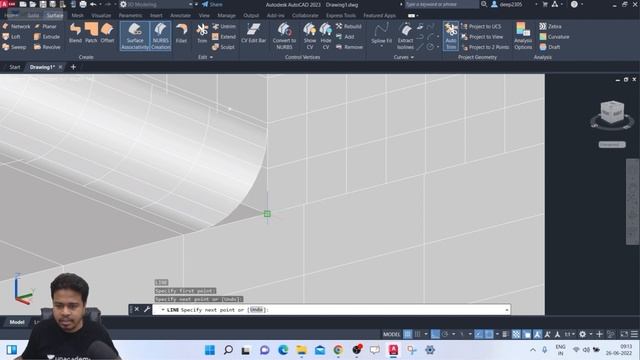Toggle ortho mode in status bar
Screen dimensions: 640x360
pos(435,334)
